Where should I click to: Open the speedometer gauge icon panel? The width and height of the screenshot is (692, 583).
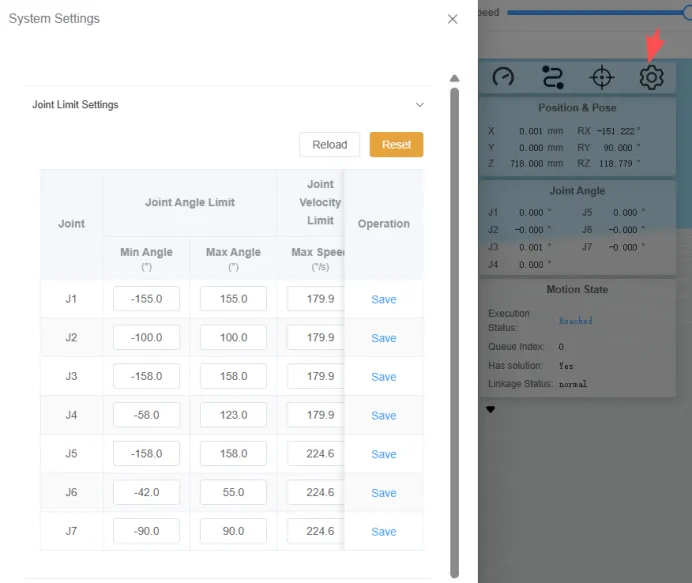(503, 77)
